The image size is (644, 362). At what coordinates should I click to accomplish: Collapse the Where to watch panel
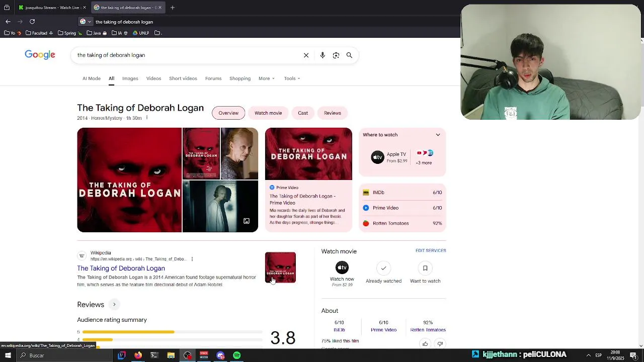point(438,135)
